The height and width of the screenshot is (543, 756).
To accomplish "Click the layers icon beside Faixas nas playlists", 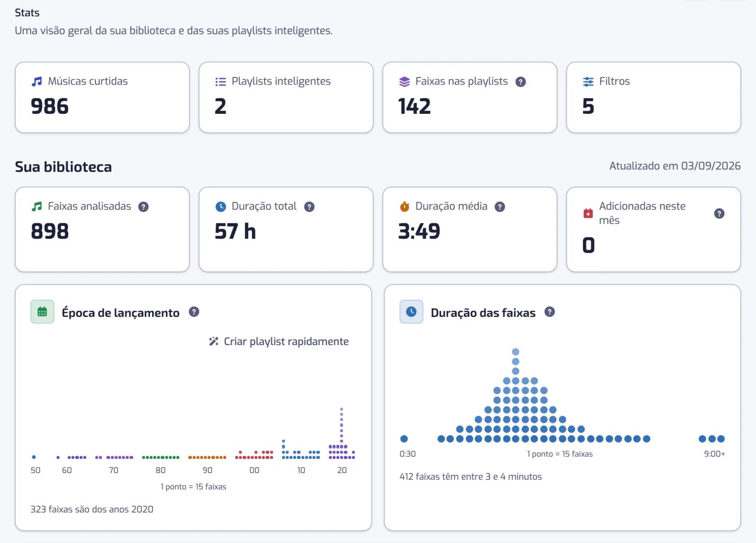I will (404, 82).
